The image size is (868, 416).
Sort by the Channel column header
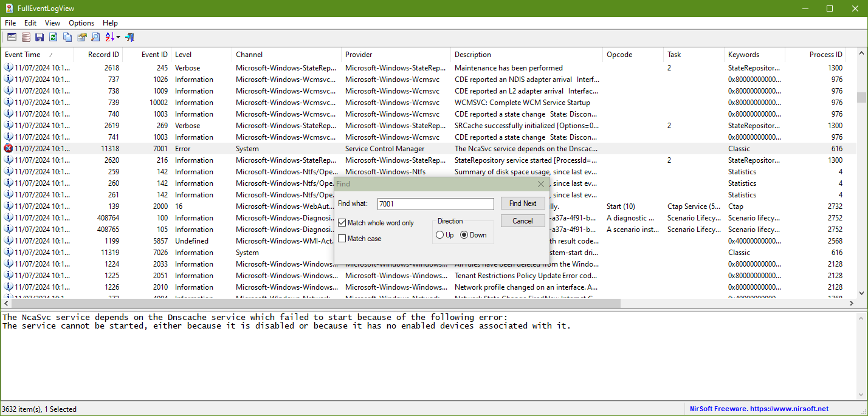pyautogui.click(x=286, y=55)
